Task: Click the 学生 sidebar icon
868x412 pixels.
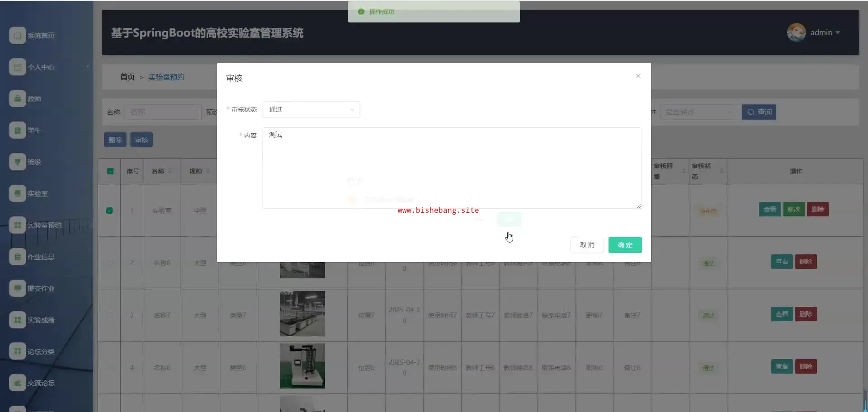Action: click(17, 130)
